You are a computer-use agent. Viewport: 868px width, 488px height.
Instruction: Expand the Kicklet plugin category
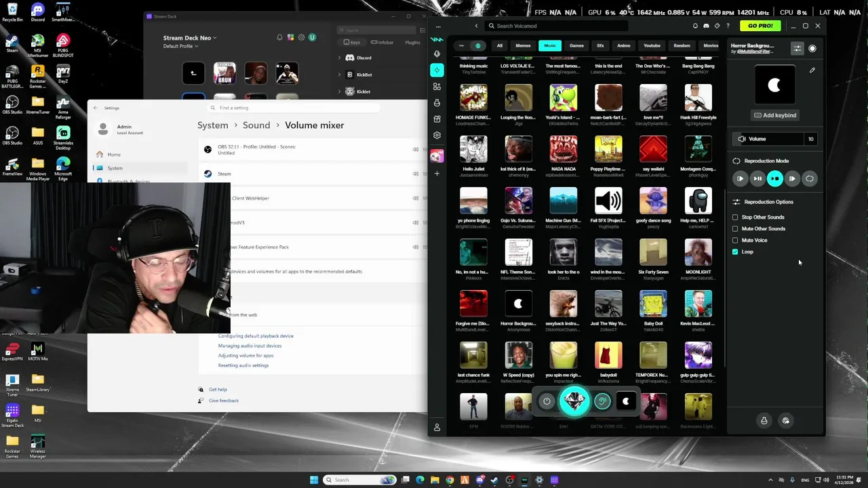[x=340, y=91]
